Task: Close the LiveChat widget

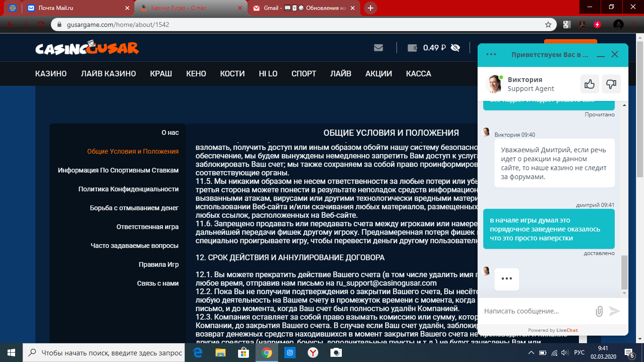Action: (615, 54)
